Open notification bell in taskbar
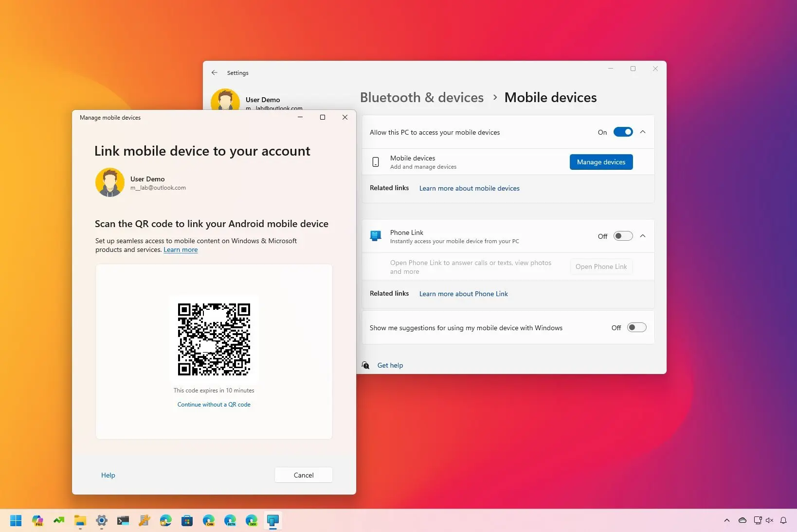The height and width of the screenshot is (532, 797). [x=783, y=520]
